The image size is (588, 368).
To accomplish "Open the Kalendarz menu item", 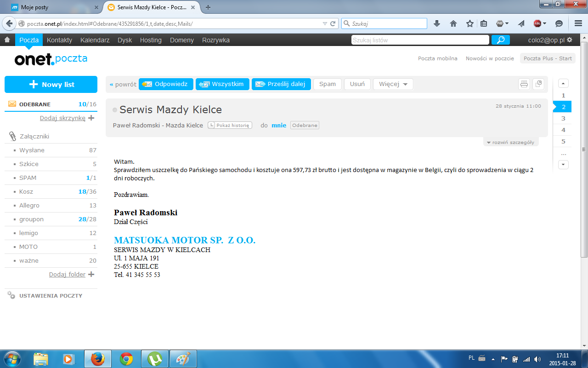I will pos(95,40).
